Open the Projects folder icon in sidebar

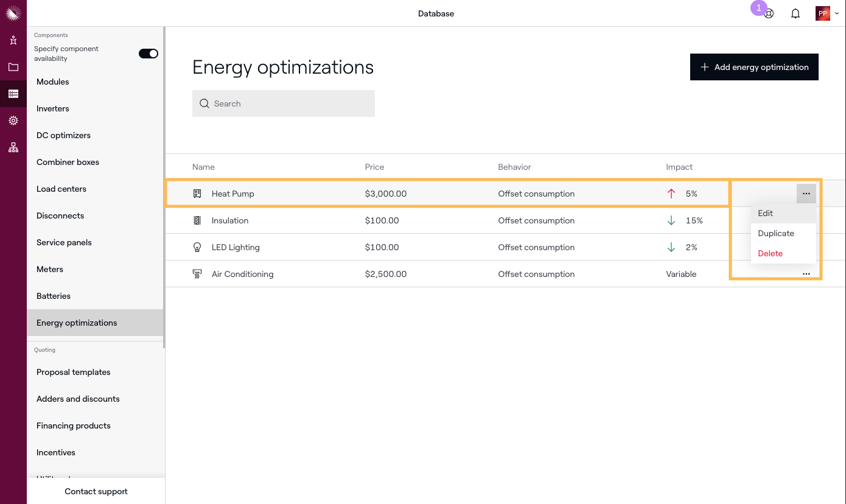[13, 67]
